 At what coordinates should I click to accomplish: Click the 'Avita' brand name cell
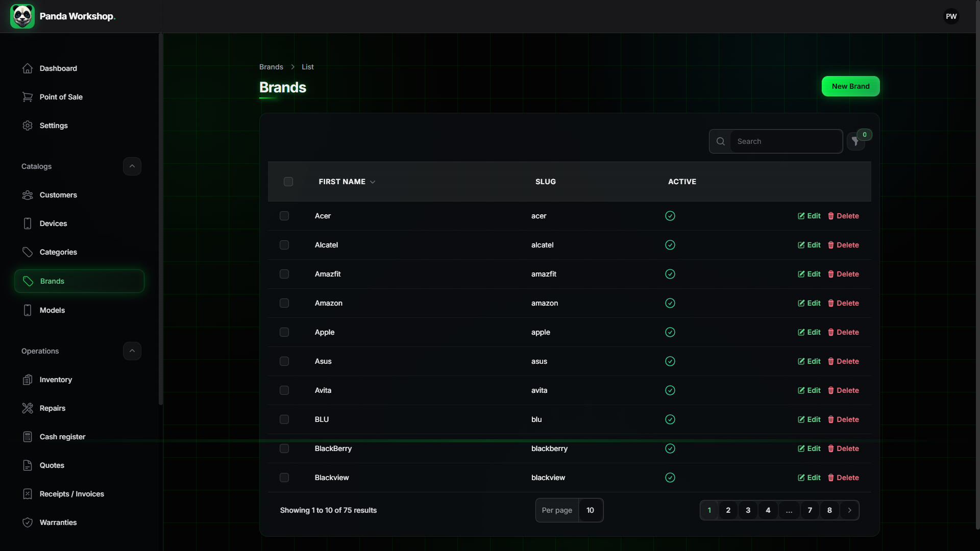(323, 390)
